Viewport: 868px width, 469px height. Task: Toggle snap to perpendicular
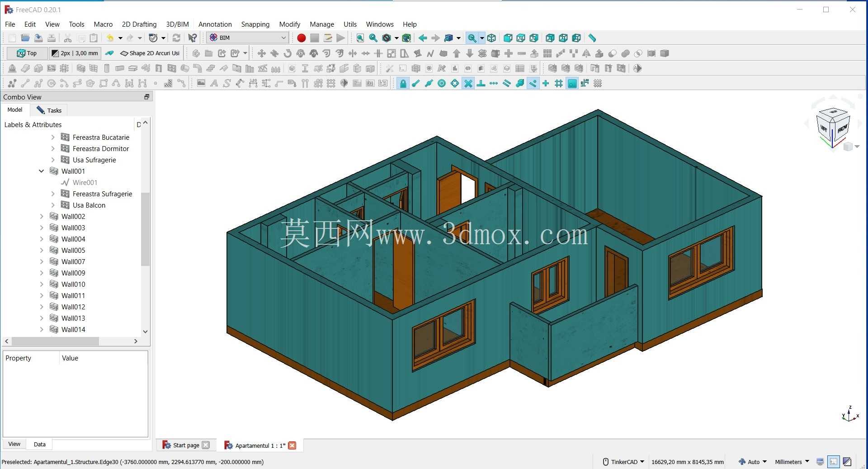pos(481,83)
